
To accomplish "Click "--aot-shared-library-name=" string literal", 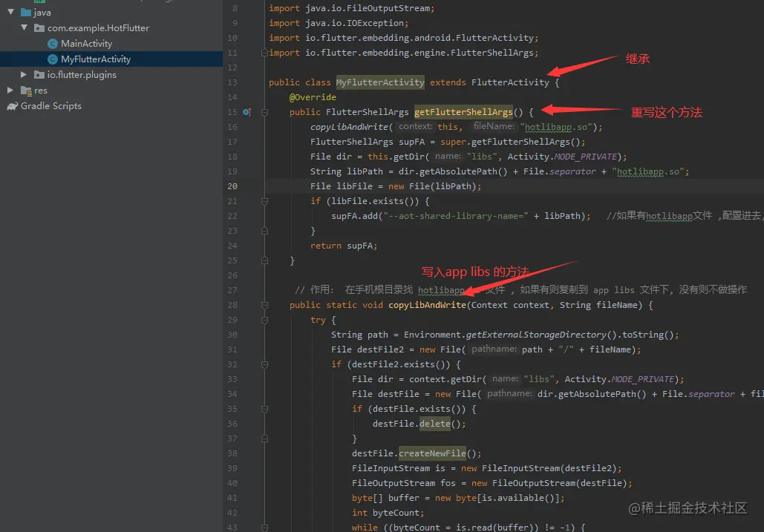I will pyautogui.click(x=456, y=216).
